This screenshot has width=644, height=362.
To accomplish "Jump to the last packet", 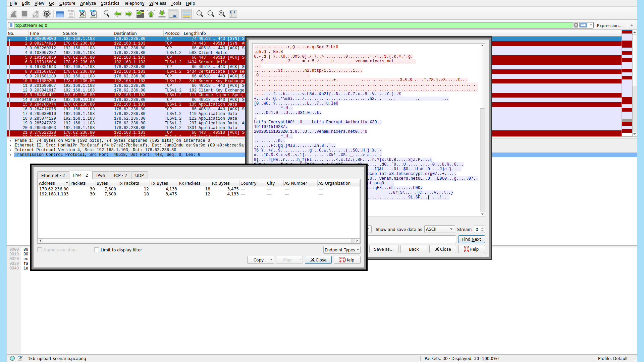I will (x=162, y=14).
